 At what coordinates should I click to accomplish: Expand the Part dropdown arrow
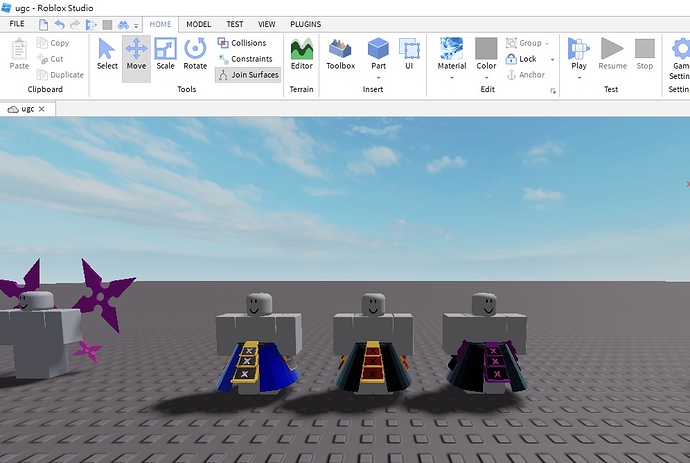point(378,78)
